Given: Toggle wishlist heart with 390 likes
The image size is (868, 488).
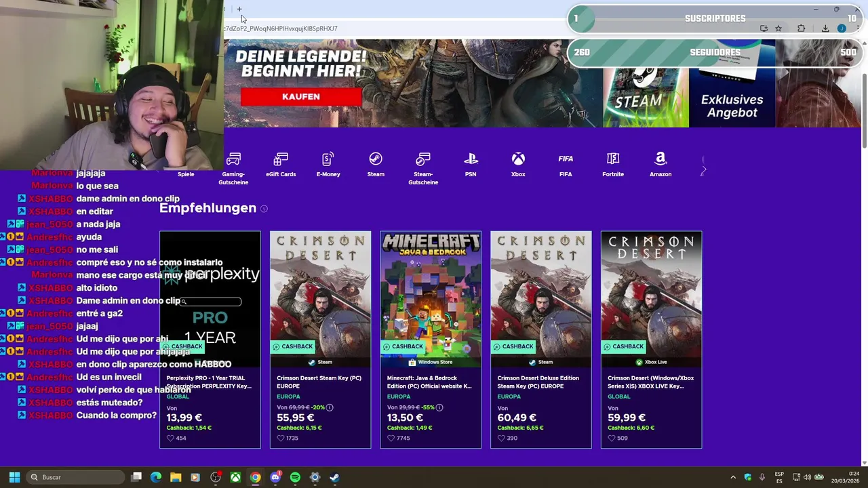Looking at the screenshot, I should pyautogui.click(x=501, y=439).
